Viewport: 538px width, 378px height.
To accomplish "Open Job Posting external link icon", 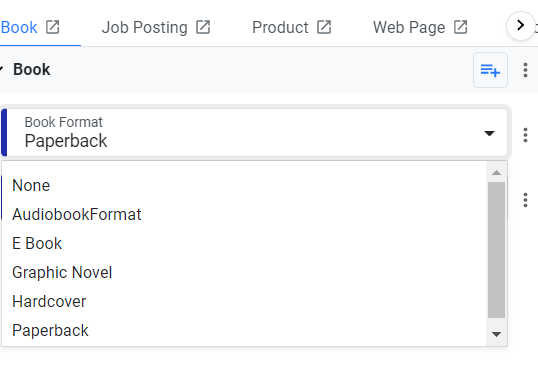I will [203, 27].
